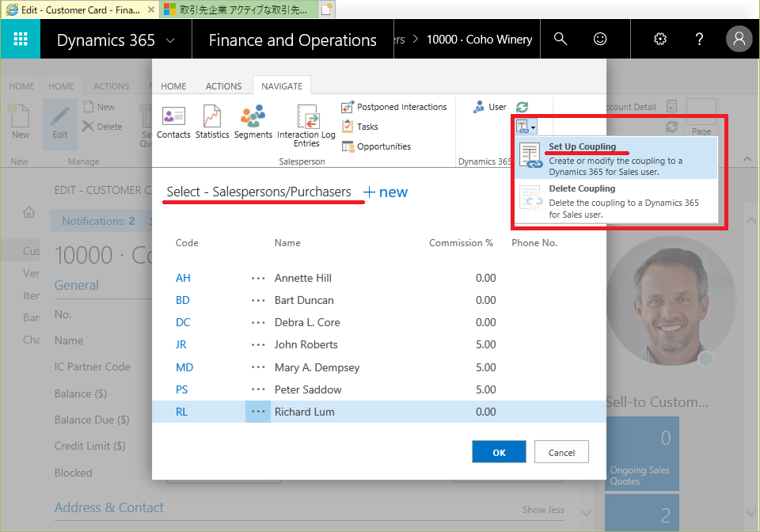The height and width of the screenshot is (532, 760).
Task: Click the search magnifier in header
Action: pyautogui.click(x=560, y=39)
